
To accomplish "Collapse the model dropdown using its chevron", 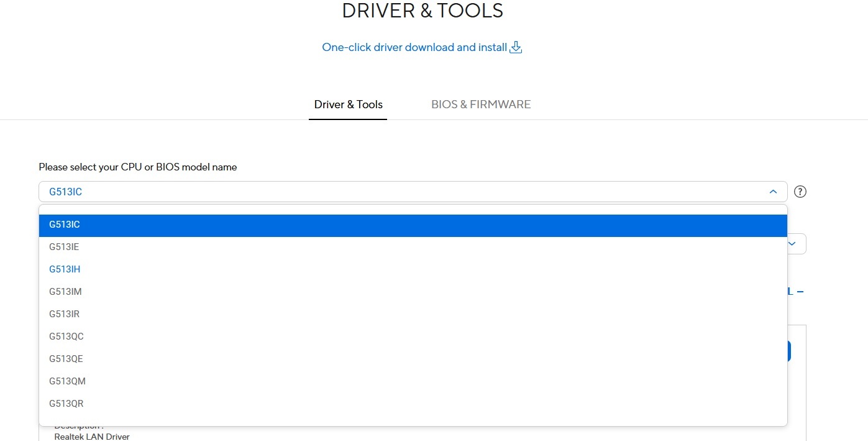I will tap(773, 192).
